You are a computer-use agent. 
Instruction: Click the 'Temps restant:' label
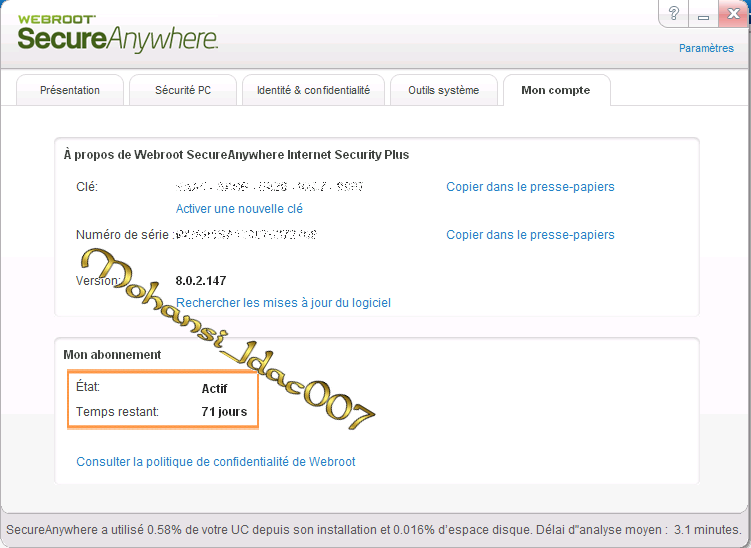[x=117, y=411]
